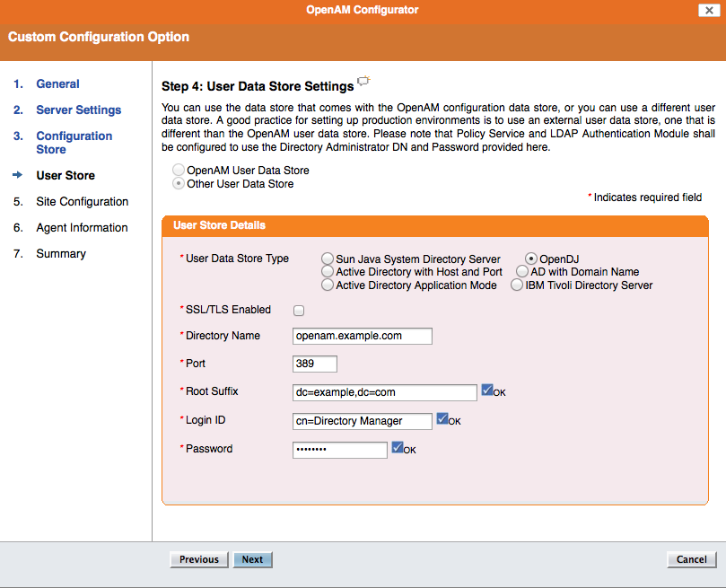Focus the Directory Name input field
This screenshot has width=726, height=588.
click(363, 336)
